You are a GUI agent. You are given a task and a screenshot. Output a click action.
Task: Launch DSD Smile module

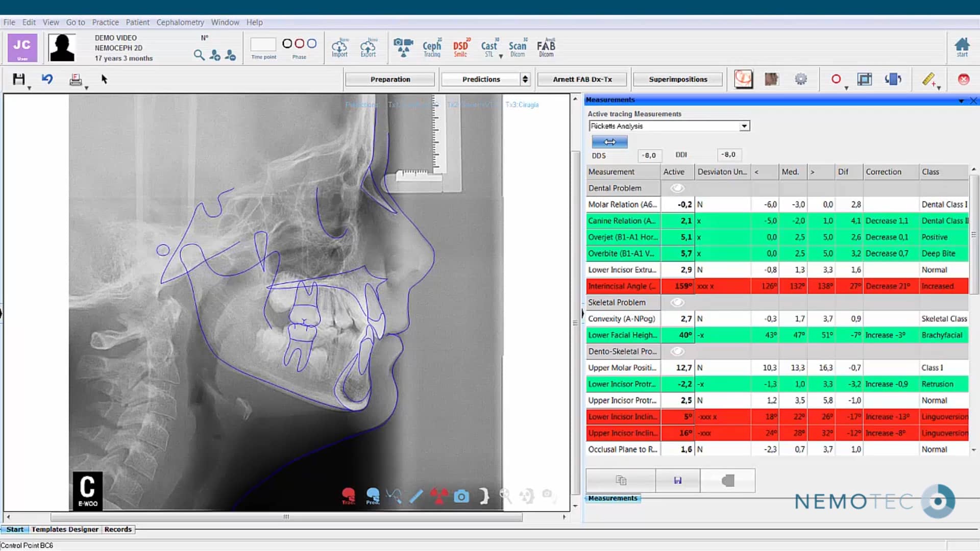[460, 47]
